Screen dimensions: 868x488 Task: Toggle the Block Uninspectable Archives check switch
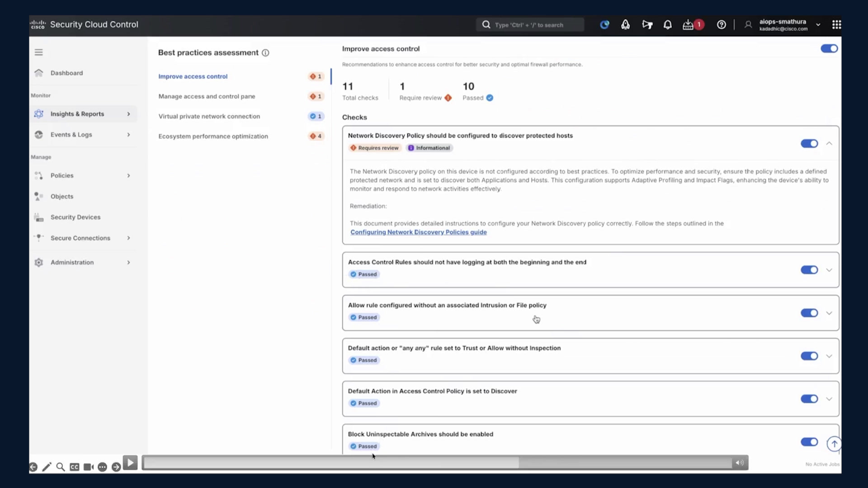pyautogui.click(x=809, y=442)
